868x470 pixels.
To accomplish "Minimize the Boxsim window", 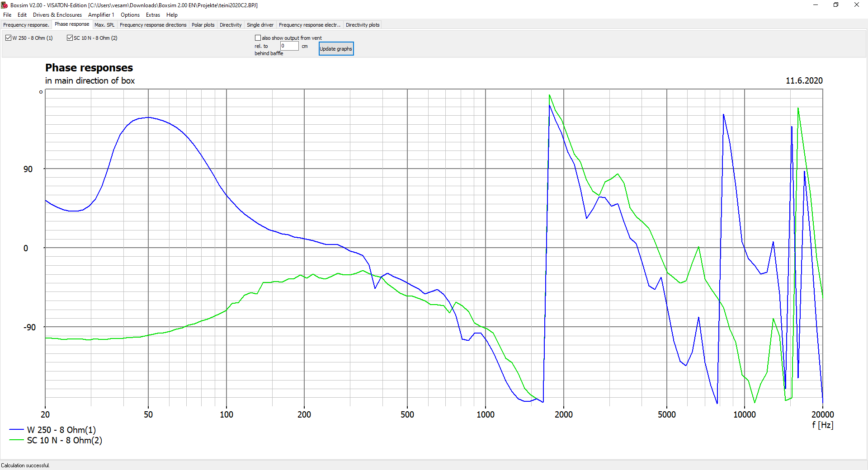I will click(x=816, y=5).
